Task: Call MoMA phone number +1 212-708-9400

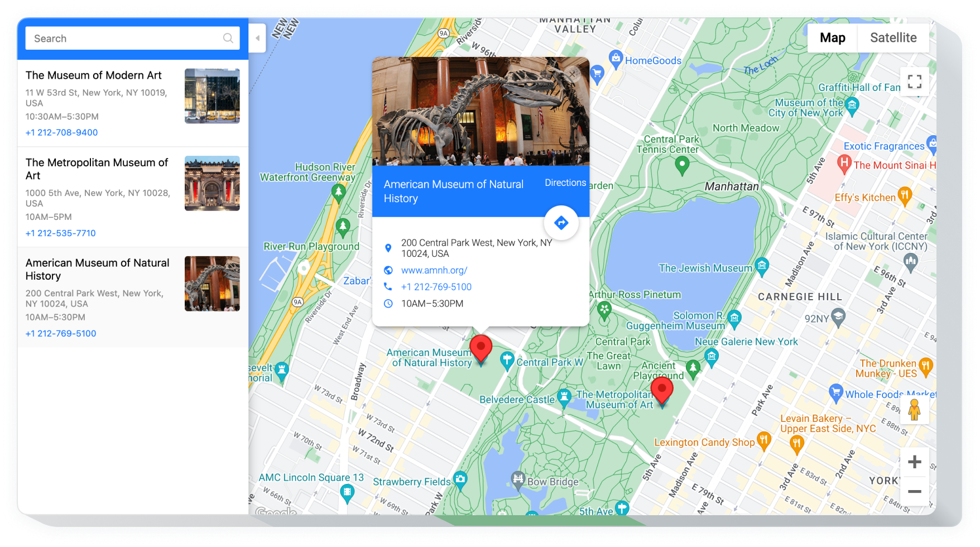Action: tap(61, 132)
